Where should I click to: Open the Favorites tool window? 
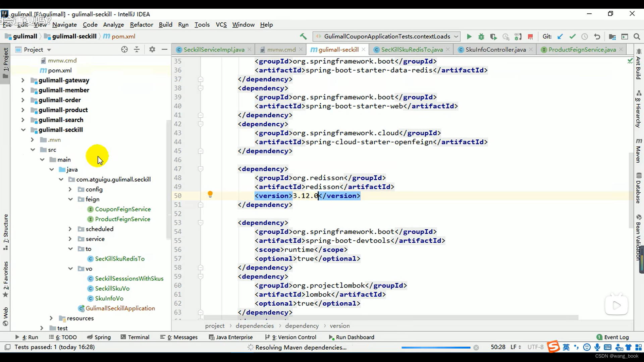tap(6, 280)
